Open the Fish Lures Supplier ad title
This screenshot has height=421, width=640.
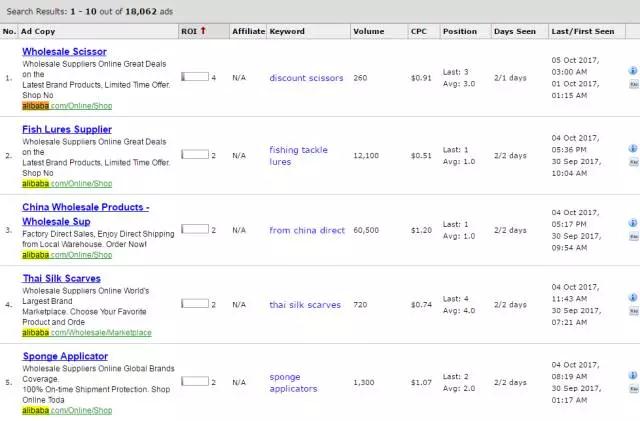(67, 129)
